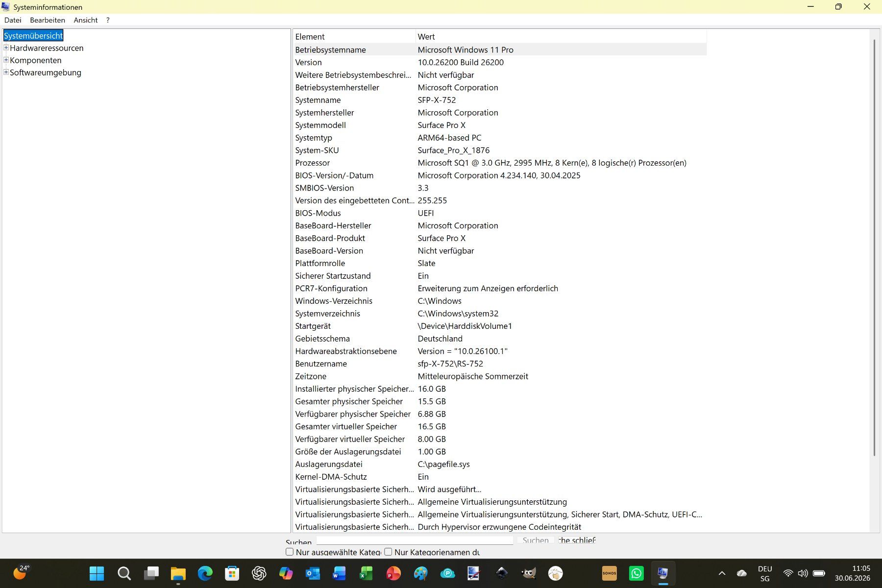
Task: Launch Microsoft Edge from the taskbar
Action: [205, 573]
